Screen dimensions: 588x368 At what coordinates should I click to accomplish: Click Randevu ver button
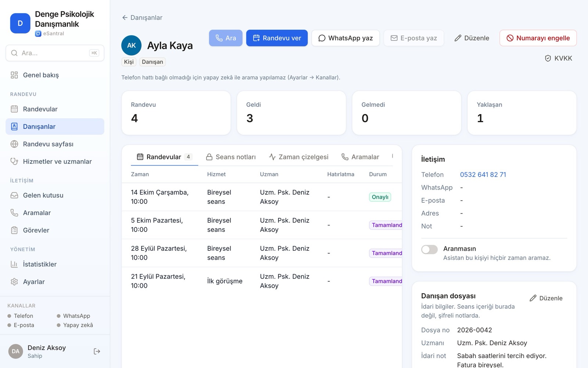pyautogui.click(x=277, y=38)
